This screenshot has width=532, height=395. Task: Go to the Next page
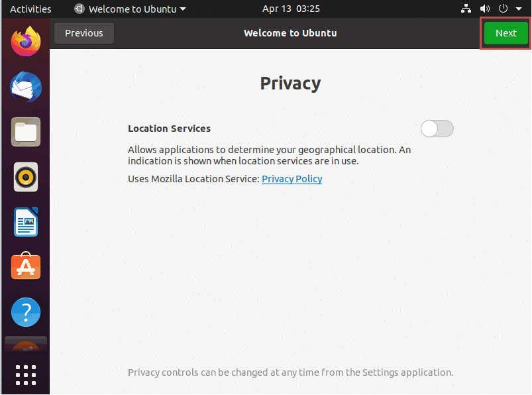tap(506, 33)
